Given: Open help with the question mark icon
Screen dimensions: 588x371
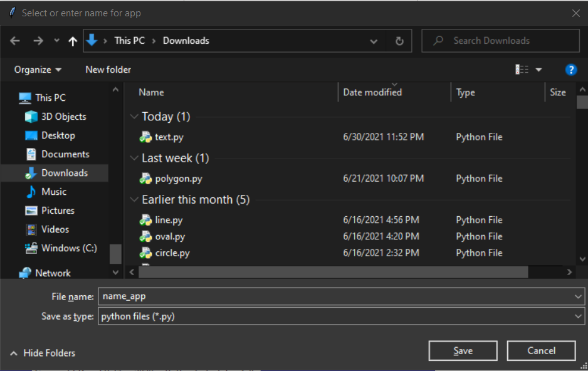Looking at the screenshot, I should (x=570, y=70).
